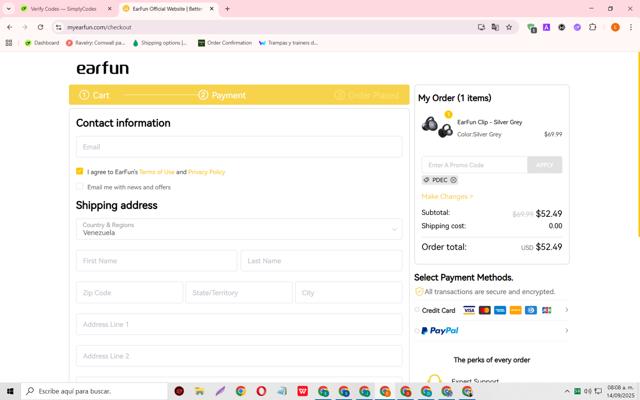Open the black circular extension

[x=562, y=27]
